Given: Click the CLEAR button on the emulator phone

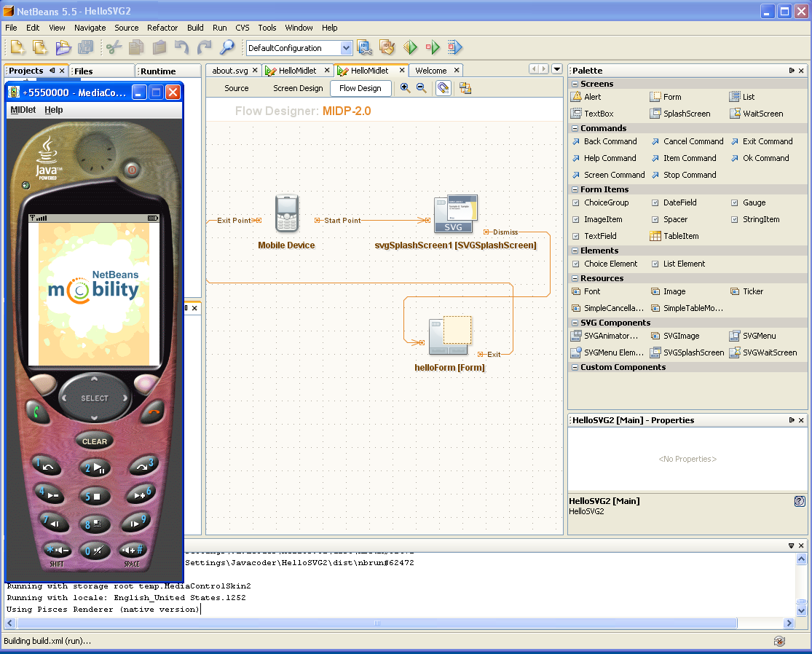Looking at the screenshot, I should tap(94, 441).
